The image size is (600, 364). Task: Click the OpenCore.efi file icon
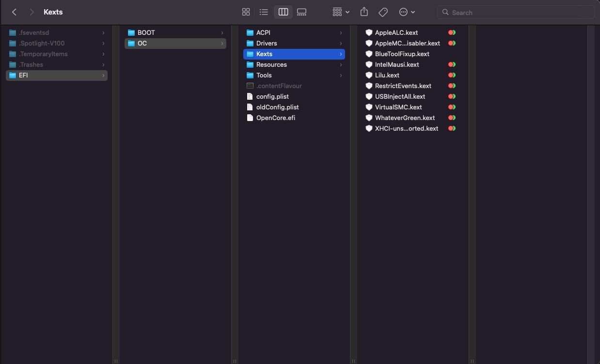[x=250, y=118]
